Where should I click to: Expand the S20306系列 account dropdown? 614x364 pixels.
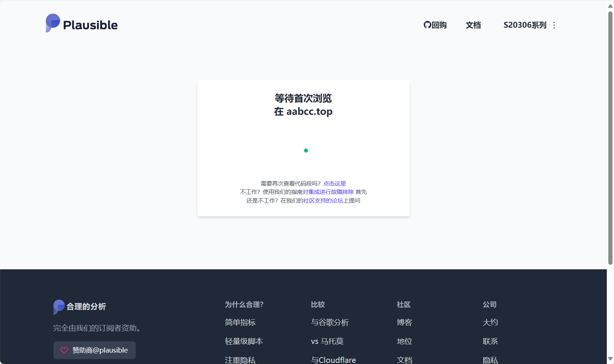point(525,25)
